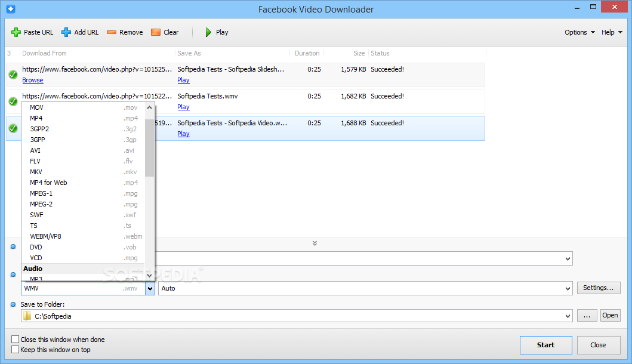Click format list scroll up arrow

point(150,107)
